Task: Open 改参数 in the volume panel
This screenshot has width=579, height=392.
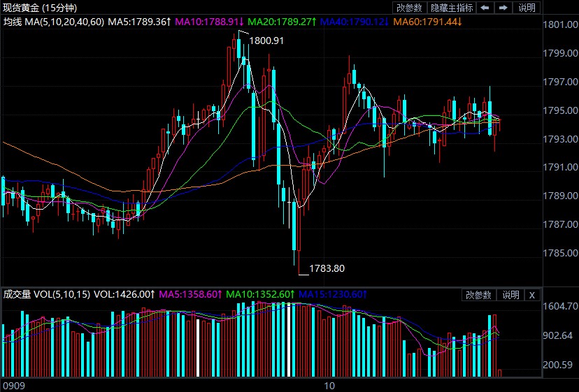Action: [x=480, y=295]
